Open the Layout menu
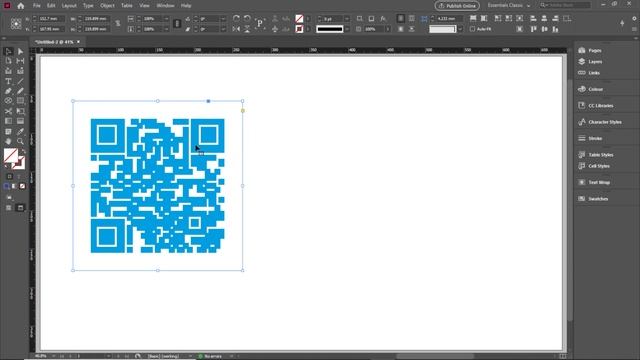 (69, 6)
